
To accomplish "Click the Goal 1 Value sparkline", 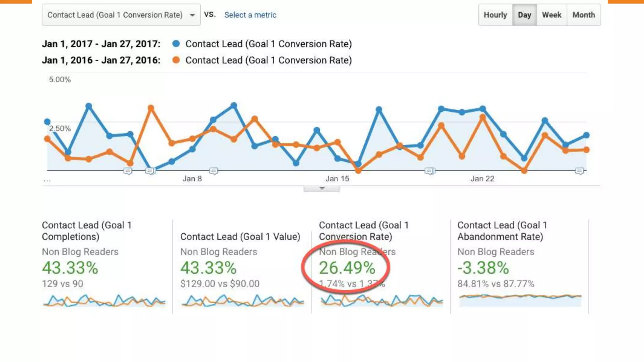I will 242,301.
